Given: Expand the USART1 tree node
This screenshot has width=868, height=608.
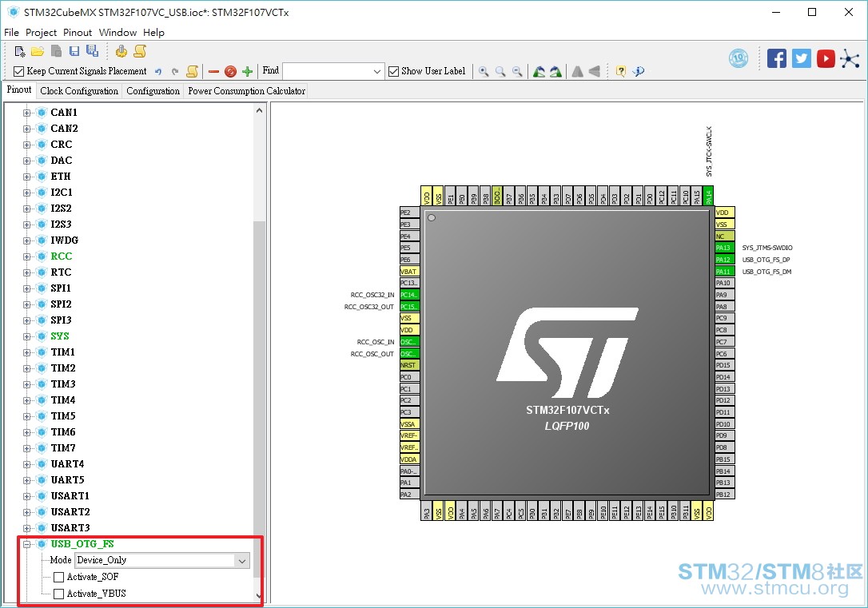Looking at the screenshot, I should tap(26, 496).
